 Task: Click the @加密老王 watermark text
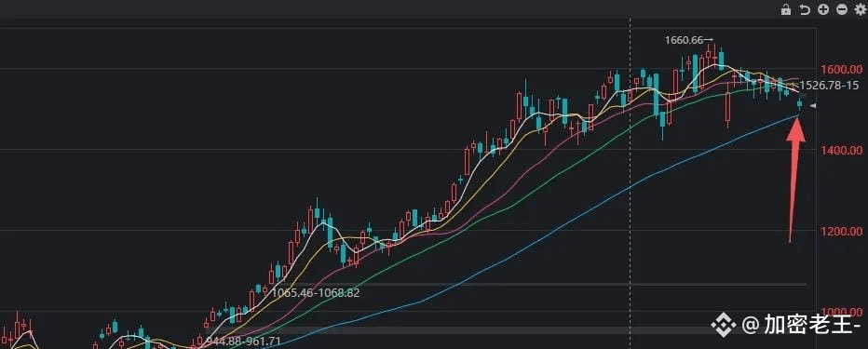tap(804, 325)
